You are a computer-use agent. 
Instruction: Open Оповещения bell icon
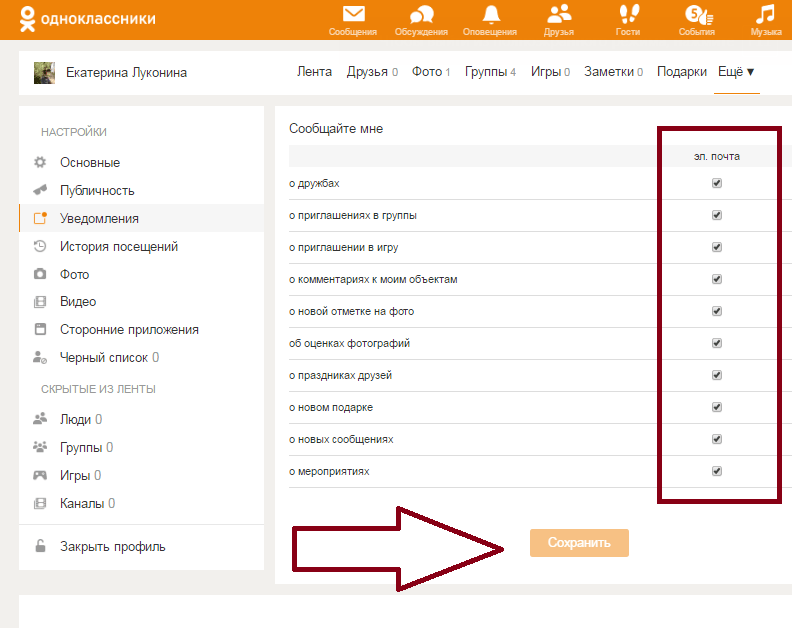(x=491, y=14)
